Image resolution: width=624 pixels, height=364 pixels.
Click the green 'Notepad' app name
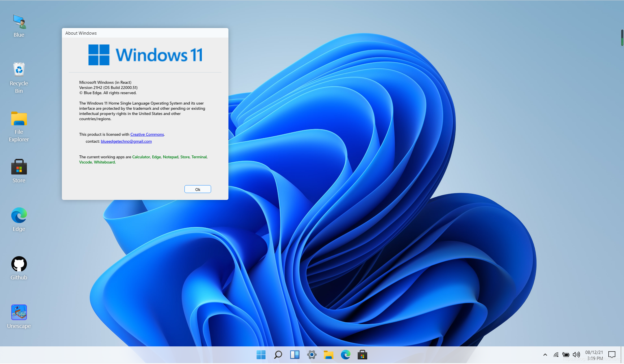(x=171, y=157)
